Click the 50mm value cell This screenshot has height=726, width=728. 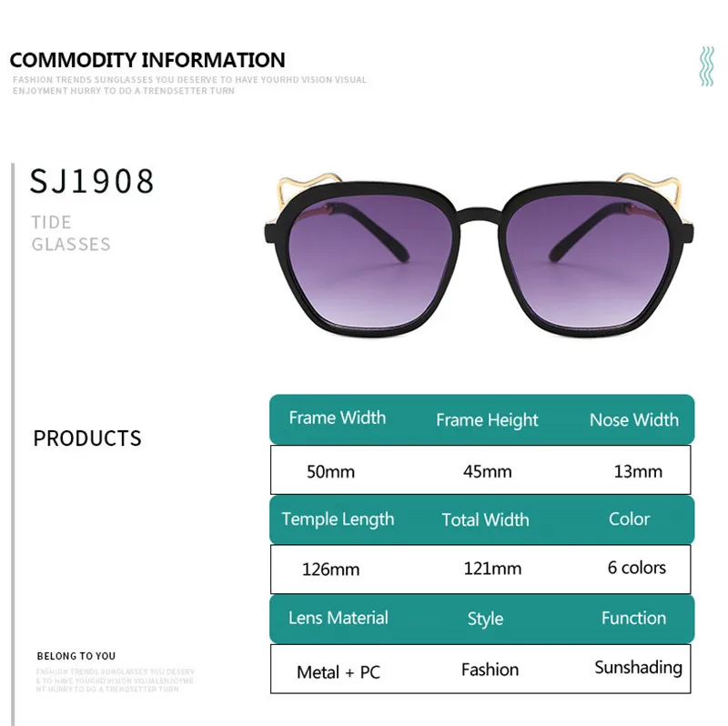330,472
